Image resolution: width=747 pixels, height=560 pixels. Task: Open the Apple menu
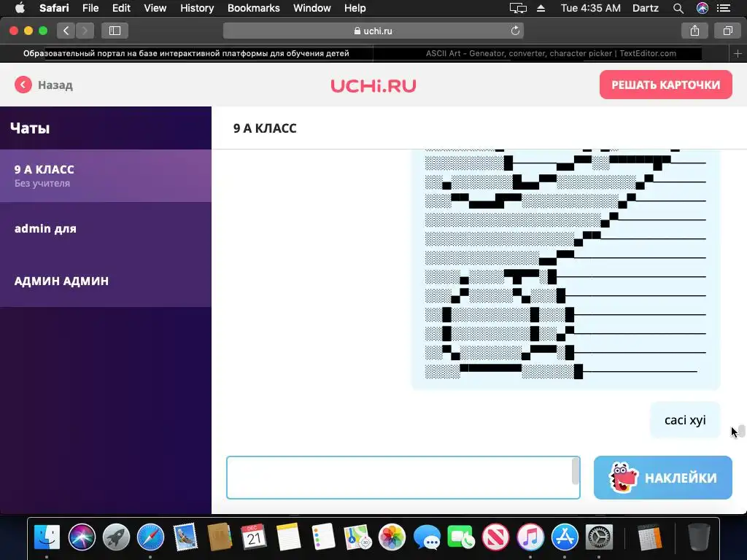pyautogui.click(x=20, y=8)
